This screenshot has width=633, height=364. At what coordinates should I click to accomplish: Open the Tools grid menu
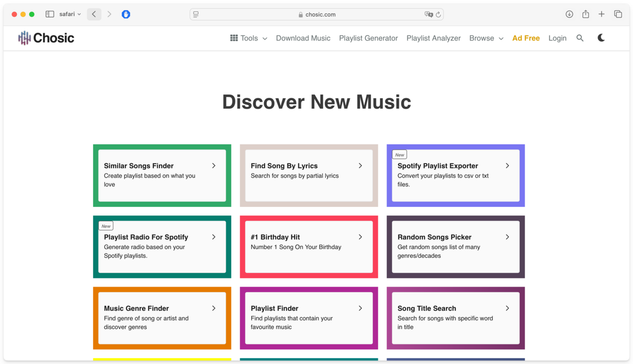249,38
